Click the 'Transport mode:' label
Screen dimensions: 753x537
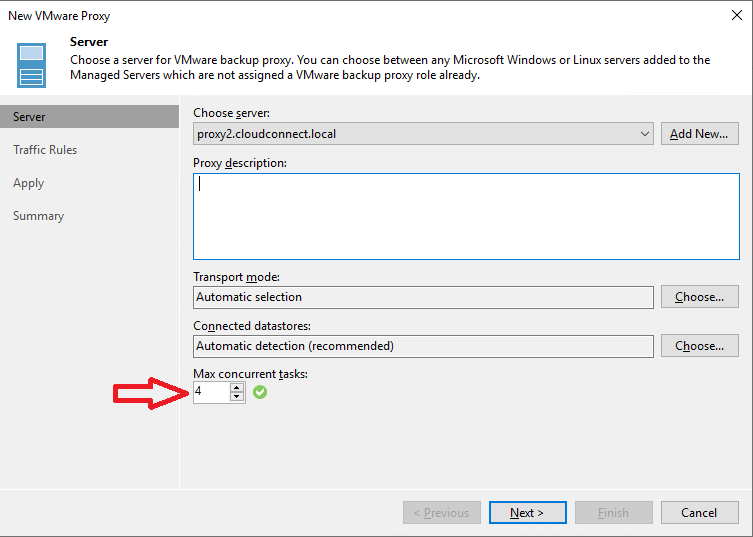tap(236, 277)
